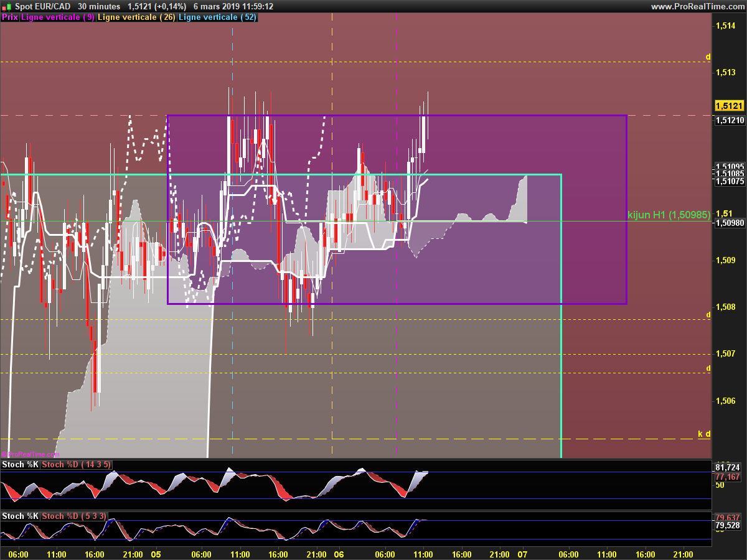Click the 05 date label on time axis

(x=156, y=554)
